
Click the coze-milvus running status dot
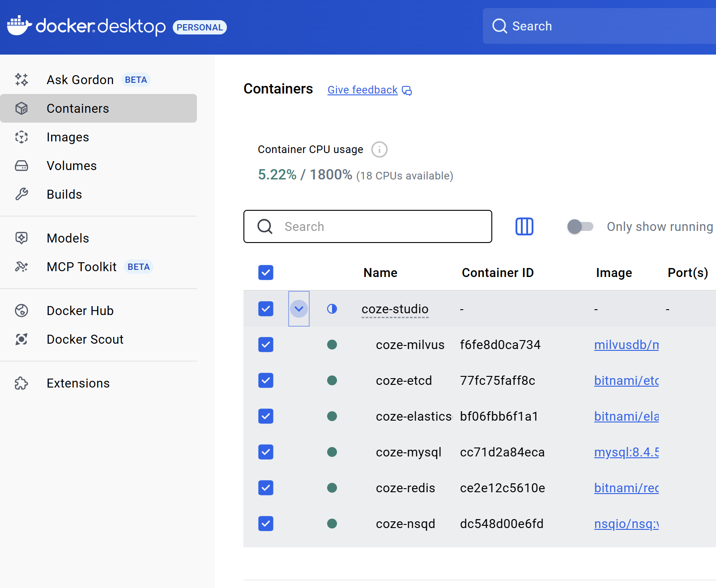click(332, 345)
